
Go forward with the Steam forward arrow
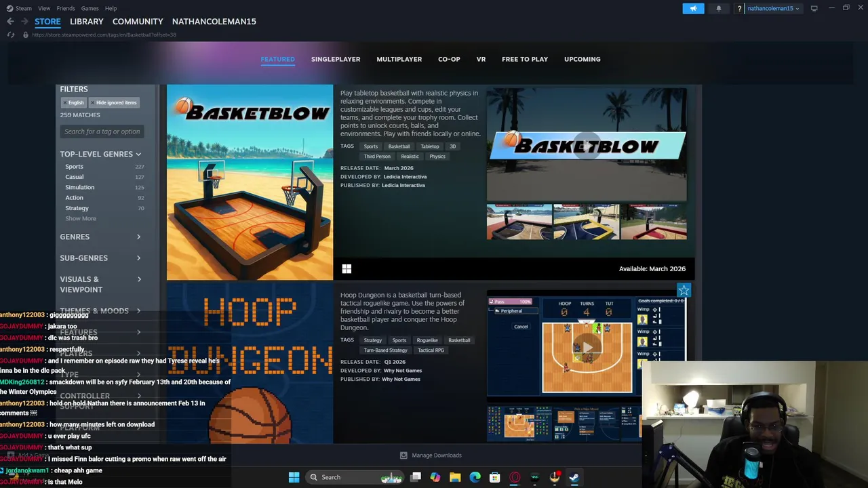[24, 22]
